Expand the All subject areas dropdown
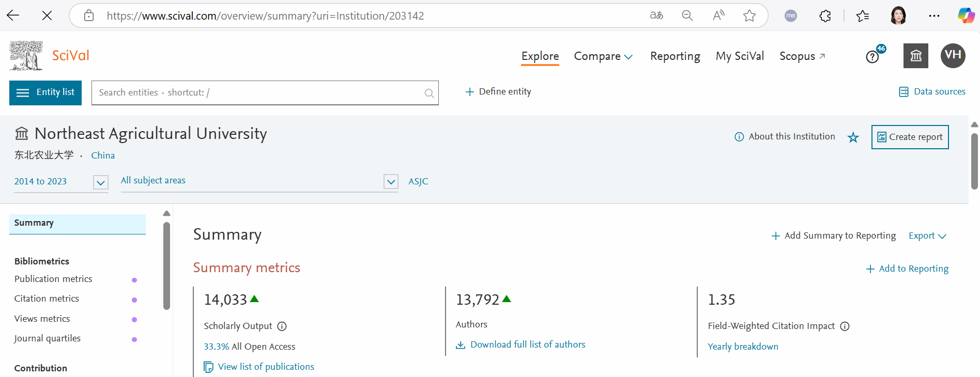Screen dimensions: 980x377 click(391, 182)
